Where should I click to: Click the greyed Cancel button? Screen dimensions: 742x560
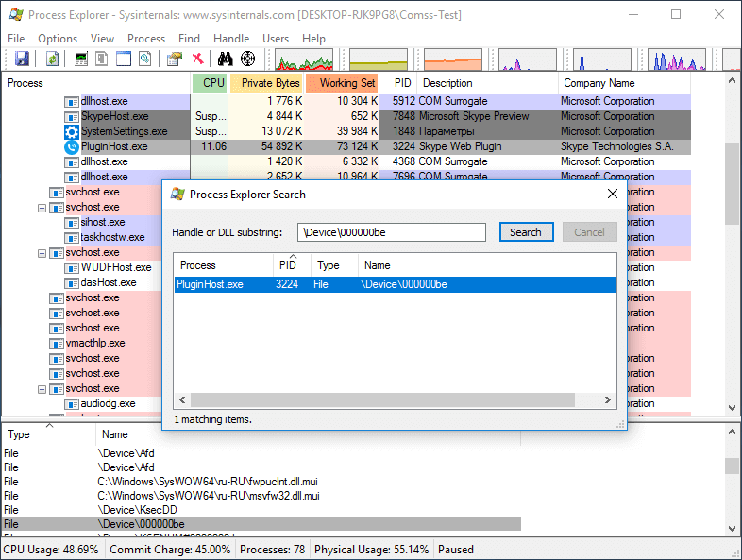(590, 232)
